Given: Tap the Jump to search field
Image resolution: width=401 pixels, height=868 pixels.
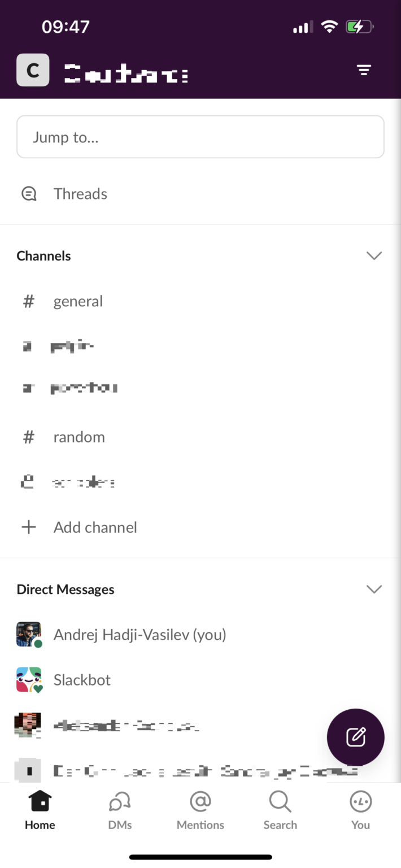Looking at the screenshot, I should point(200,137).
